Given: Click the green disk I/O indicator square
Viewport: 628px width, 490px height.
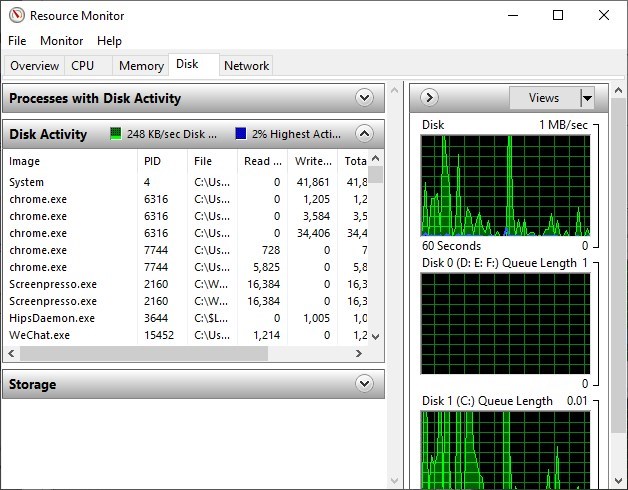Looking at the screenshot, I should click(x=116, y=134).
